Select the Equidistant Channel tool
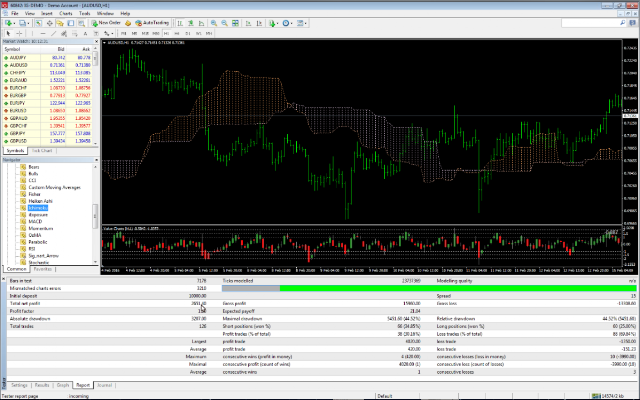The height and width of the screenshot is (400, 640). [x=64, y=33]
